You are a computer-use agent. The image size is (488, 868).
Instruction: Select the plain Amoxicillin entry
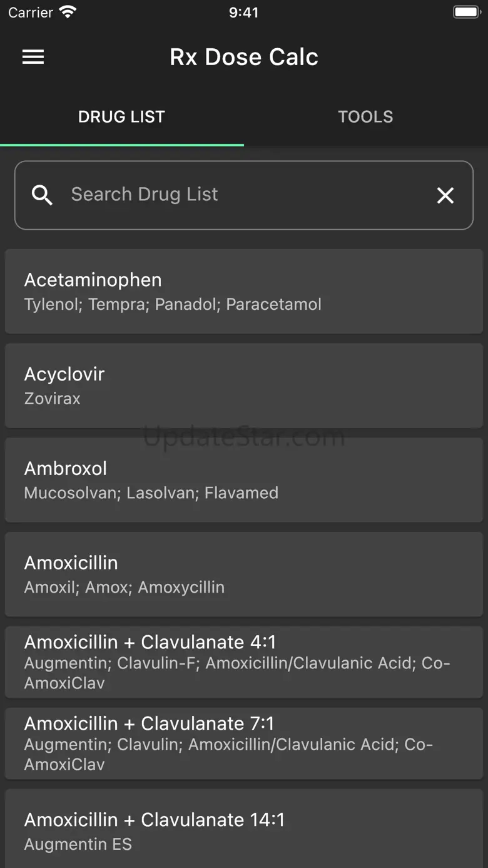(x=244, y=574)
